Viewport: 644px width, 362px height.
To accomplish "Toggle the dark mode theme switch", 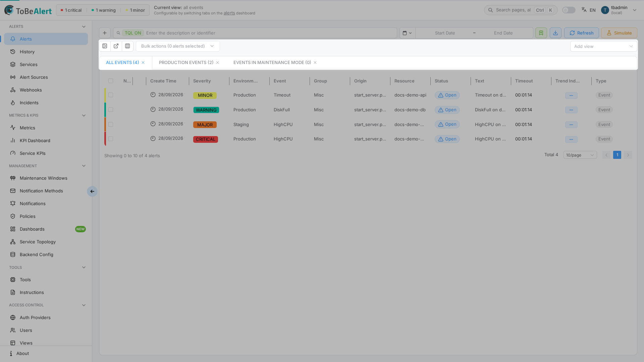I will tap(569, 10).
